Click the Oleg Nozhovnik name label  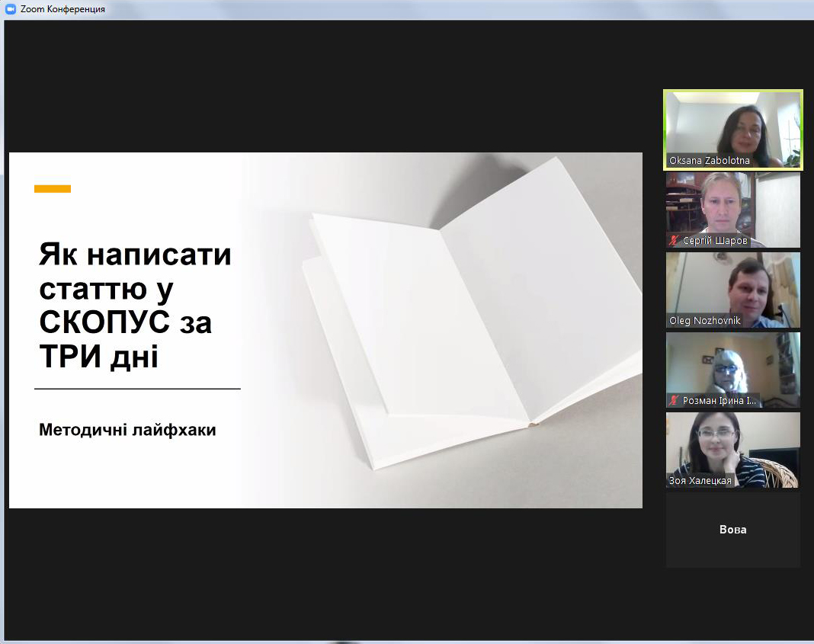pyautogui.click(x=704, y=320)
